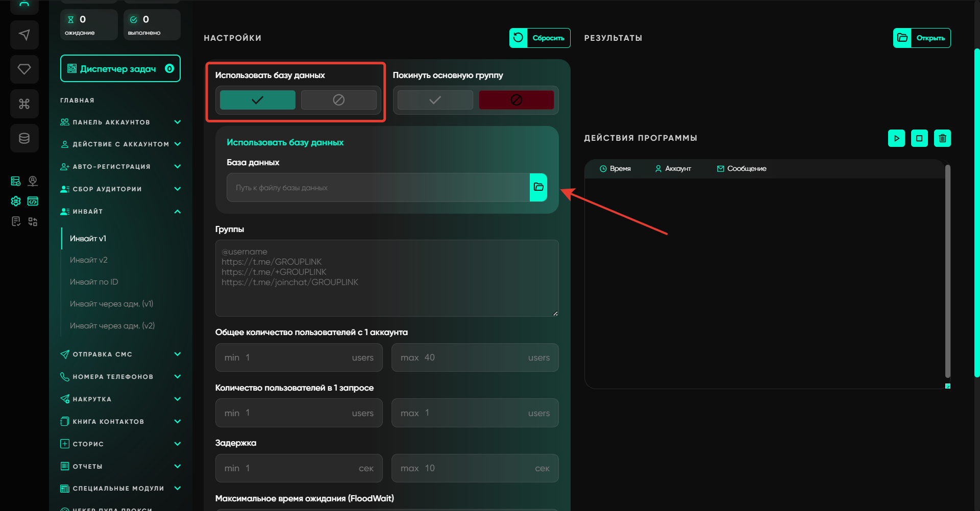The width and height of the screenshot is (980, 511).
Task: Click the command symbol icon in sidebar
Action: pyautogui.click(x=24, y=104)
